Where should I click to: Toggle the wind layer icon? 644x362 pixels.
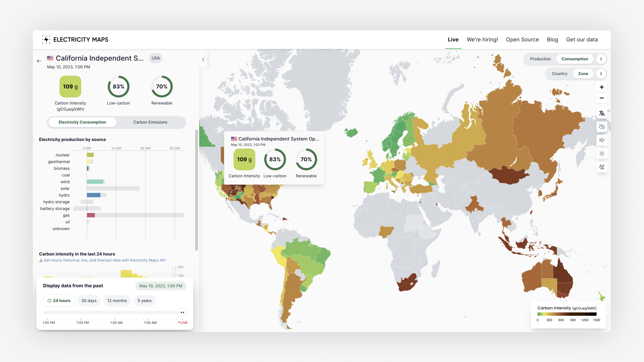(602, 140)
